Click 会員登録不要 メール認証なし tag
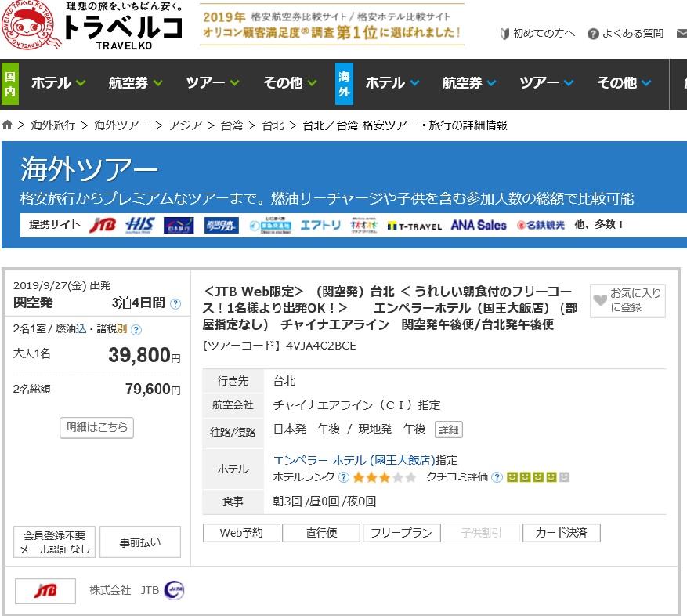The width and height of the screenshot is (687, 616). tap(54, 542)
